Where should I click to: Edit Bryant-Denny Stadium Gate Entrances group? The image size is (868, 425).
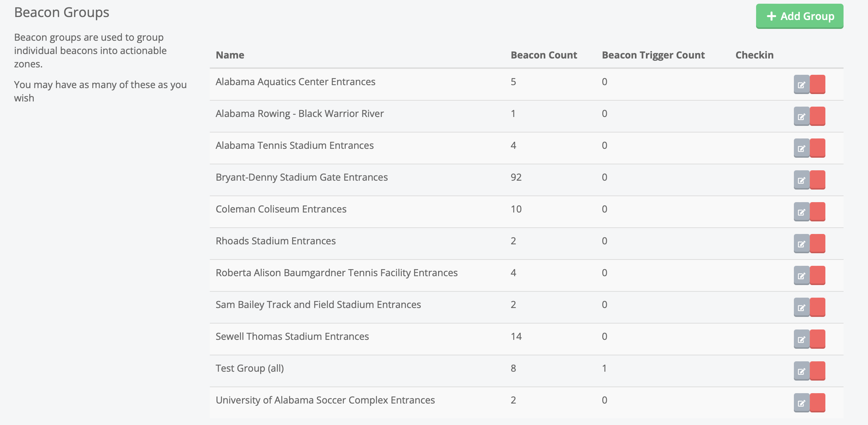coord(802,180)
